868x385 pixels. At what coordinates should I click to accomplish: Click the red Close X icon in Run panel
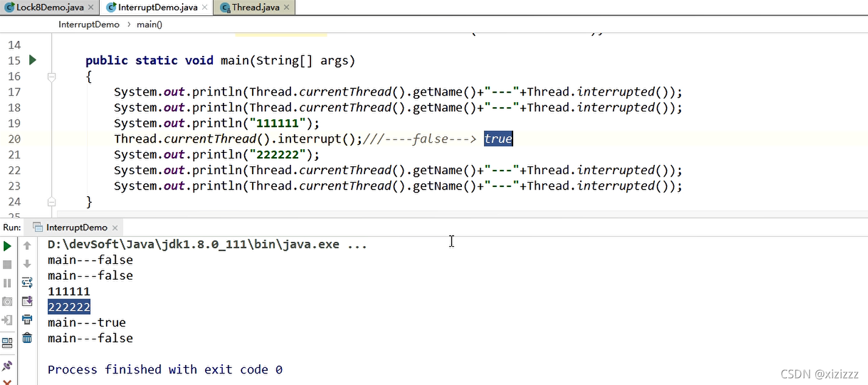click(x=7, y=381)
